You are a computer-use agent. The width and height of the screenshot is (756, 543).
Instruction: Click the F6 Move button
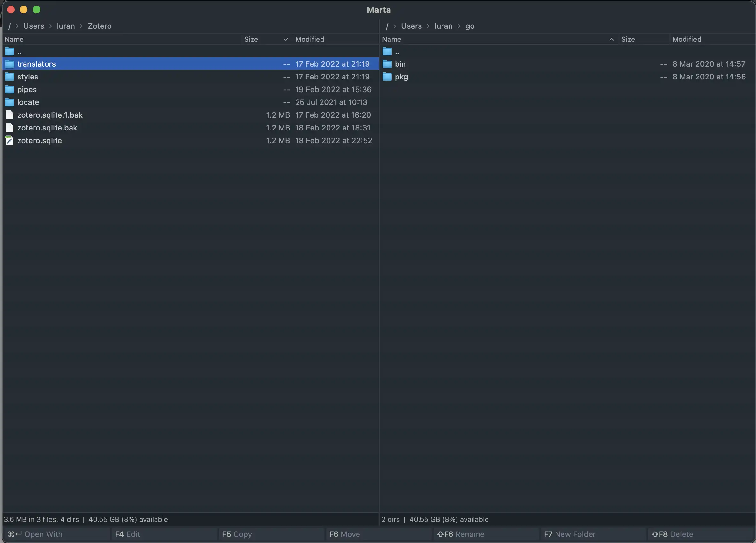point(345,534)
